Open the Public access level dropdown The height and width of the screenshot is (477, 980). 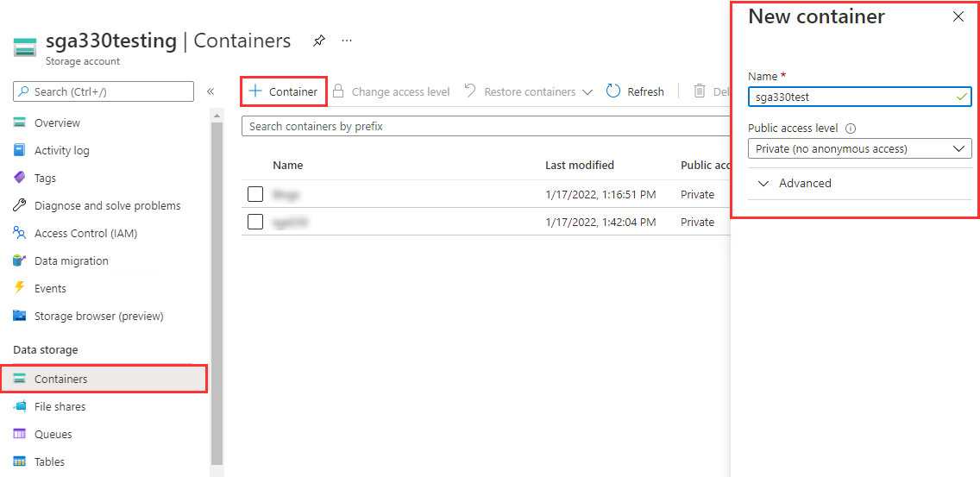(859, 148)
